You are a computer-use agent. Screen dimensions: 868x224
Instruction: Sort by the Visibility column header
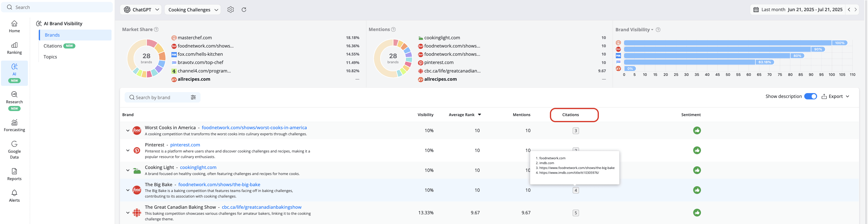[426, 115]
